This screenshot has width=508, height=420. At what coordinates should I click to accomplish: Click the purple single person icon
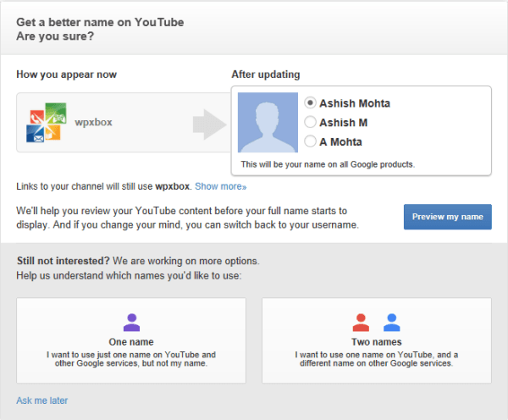click(x=131, y=323)
